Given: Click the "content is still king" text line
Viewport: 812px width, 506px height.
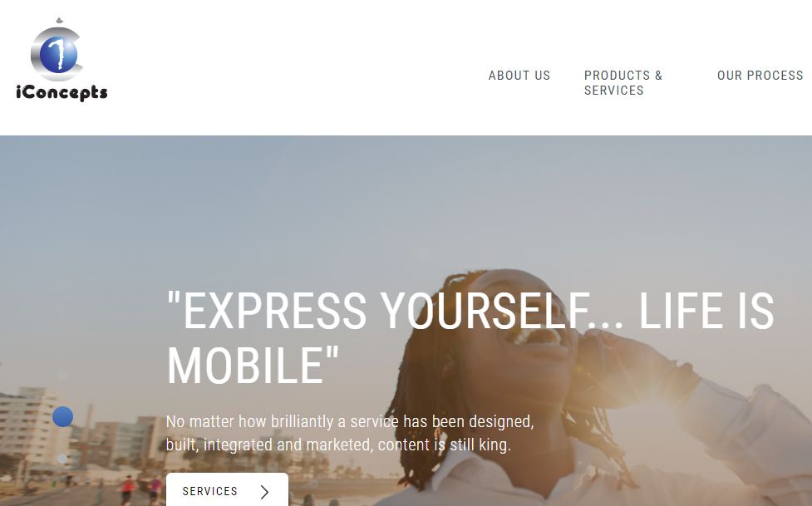Looking at the screenshot, I should [445, 445].
